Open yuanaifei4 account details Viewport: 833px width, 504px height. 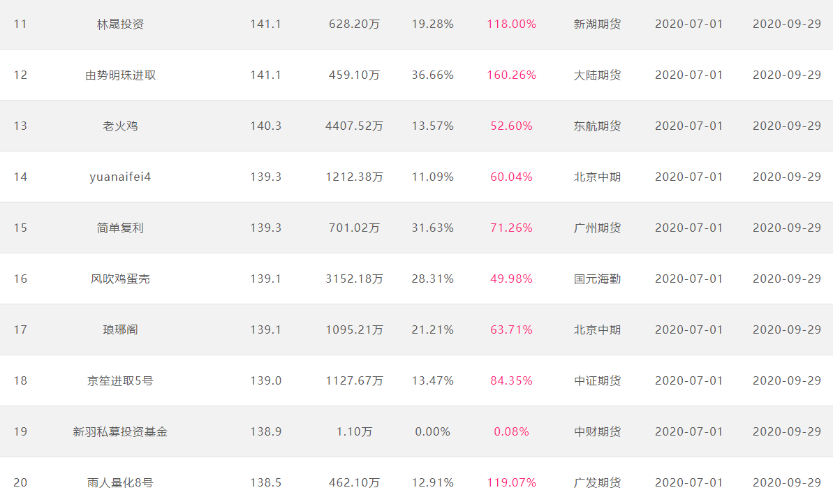click(x=120, y=177)
